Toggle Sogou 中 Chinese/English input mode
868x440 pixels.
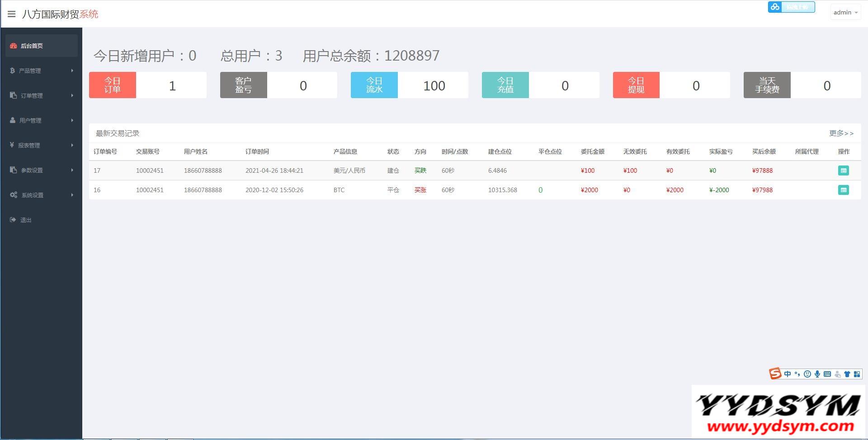coord(788,374)
